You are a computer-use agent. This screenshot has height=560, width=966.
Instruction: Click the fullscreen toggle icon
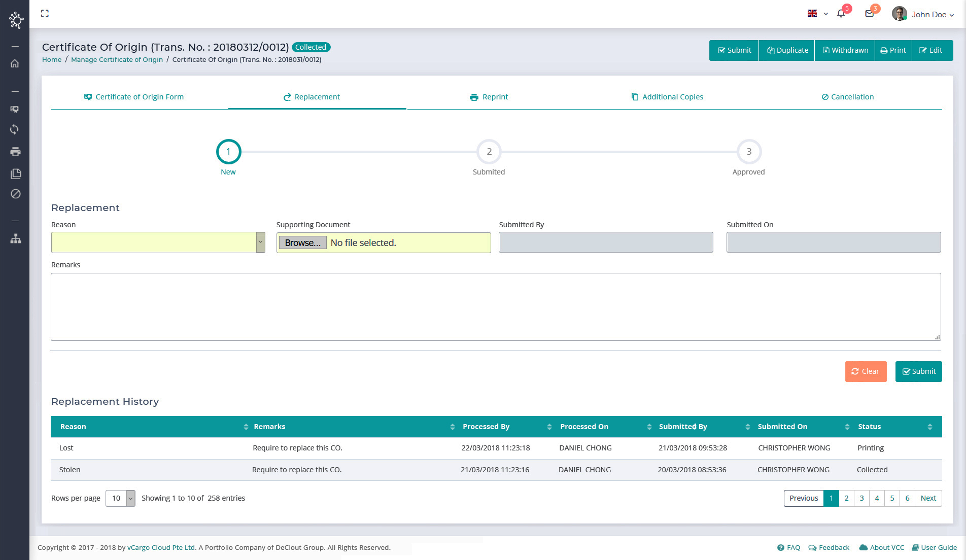tap(45, 14)
